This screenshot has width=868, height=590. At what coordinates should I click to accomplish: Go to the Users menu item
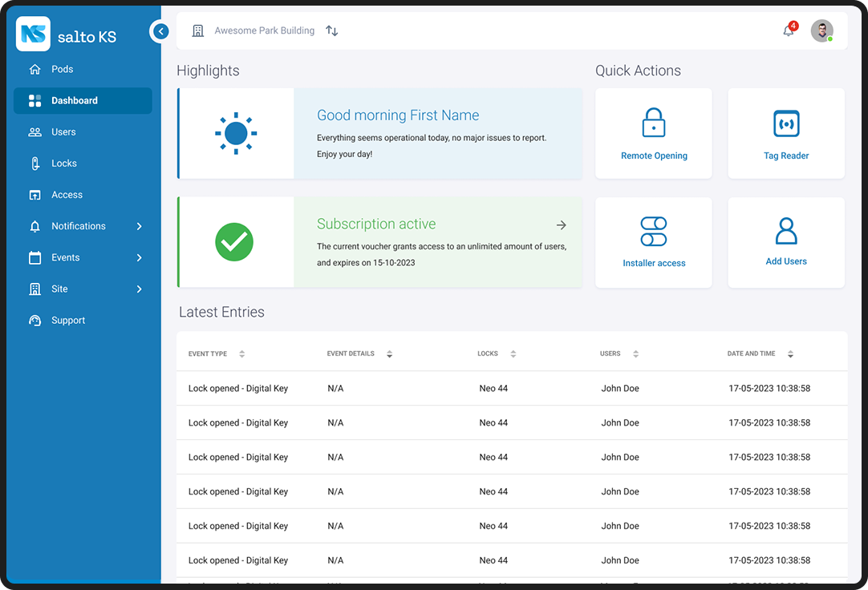coord(63,132)
